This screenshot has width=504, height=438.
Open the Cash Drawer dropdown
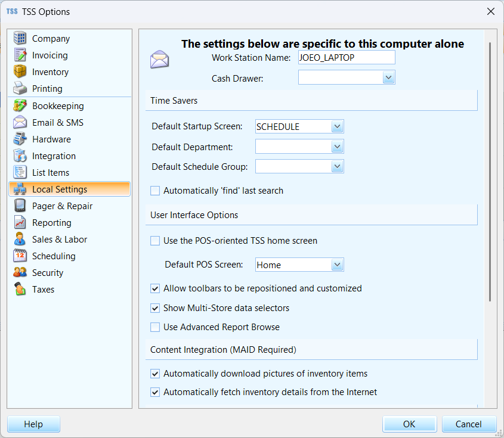(389, 77)
